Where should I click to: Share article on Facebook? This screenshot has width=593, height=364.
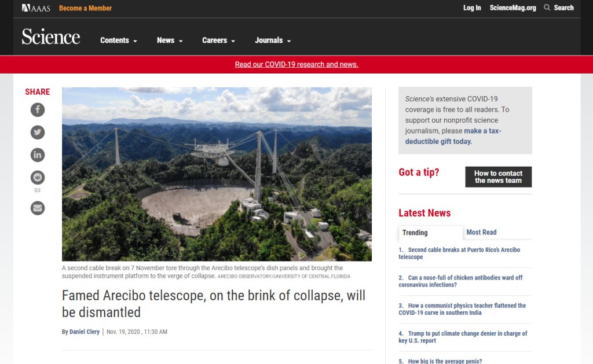[x=38, y=110]
